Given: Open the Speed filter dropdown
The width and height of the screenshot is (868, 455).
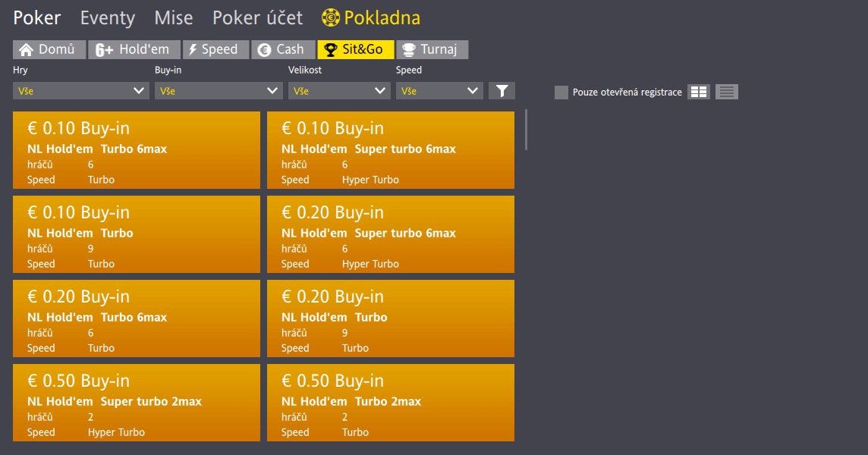Looking at the screenshot, I should (439, 91).
